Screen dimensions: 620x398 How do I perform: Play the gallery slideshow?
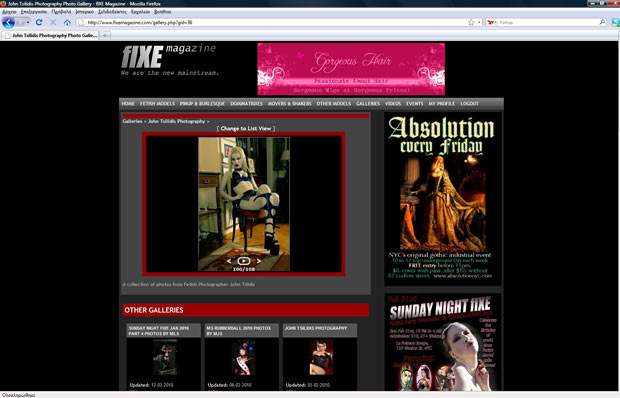click(244, 261)
